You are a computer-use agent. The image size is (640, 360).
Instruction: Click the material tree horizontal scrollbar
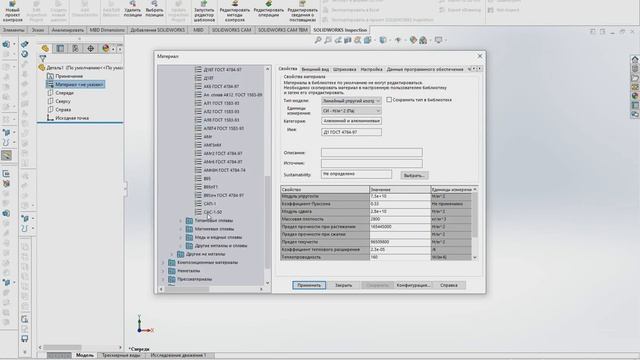click(187, 289)
